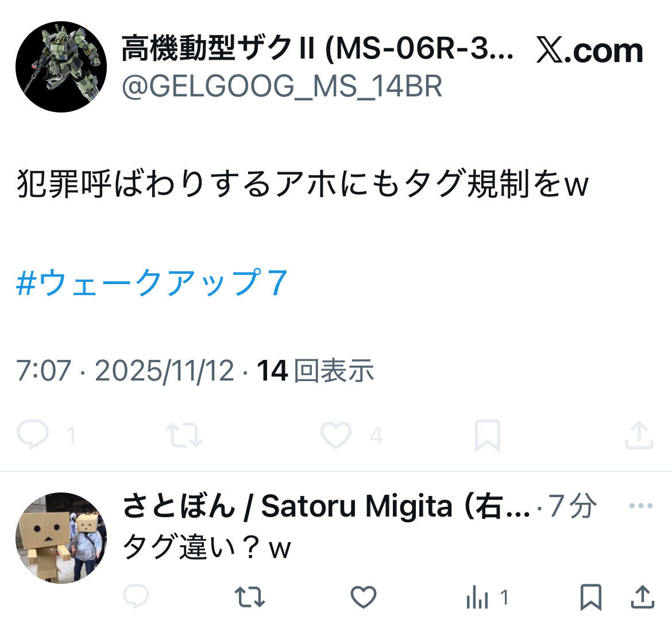Open the 7:07 · 2025/11/12 timestamp
The image size is (672, 644).
[x=125, y=371]
